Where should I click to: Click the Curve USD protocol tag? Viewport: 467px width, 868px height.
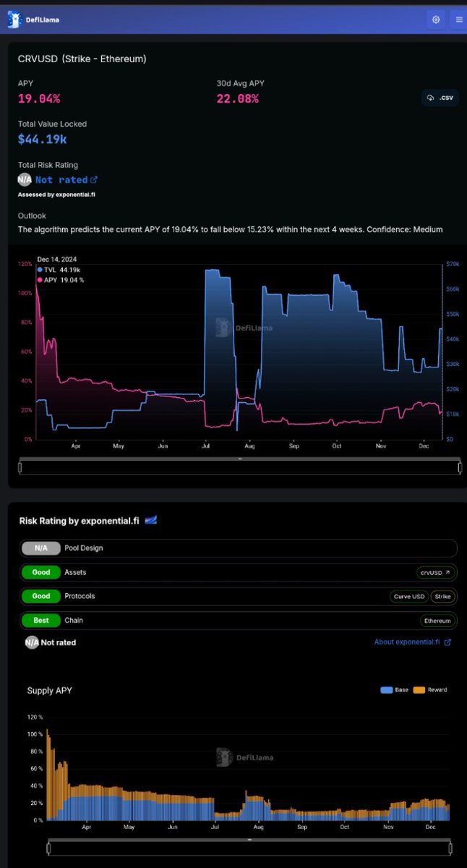(x=409, y=596)
